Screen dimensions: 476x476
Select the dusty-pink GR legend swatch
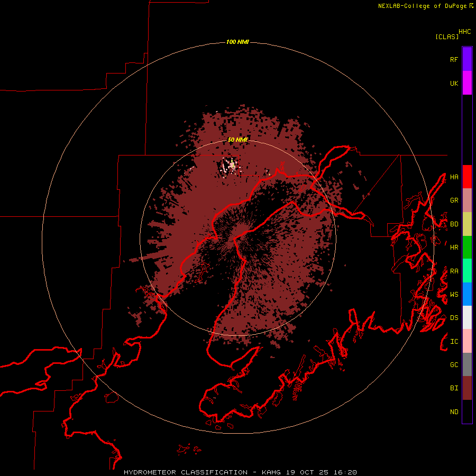467,200
